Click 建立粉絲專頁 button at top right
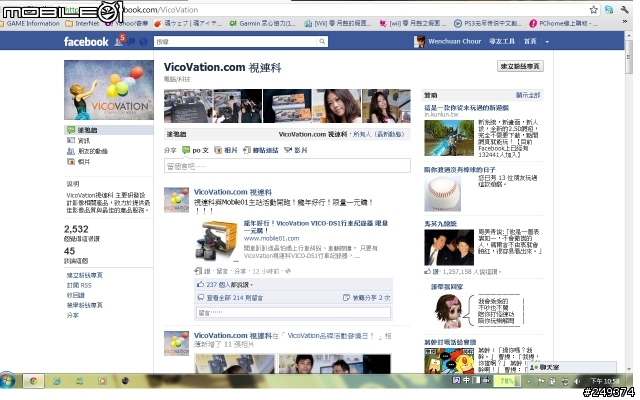 pyautogui.click(x=520, y=66)
